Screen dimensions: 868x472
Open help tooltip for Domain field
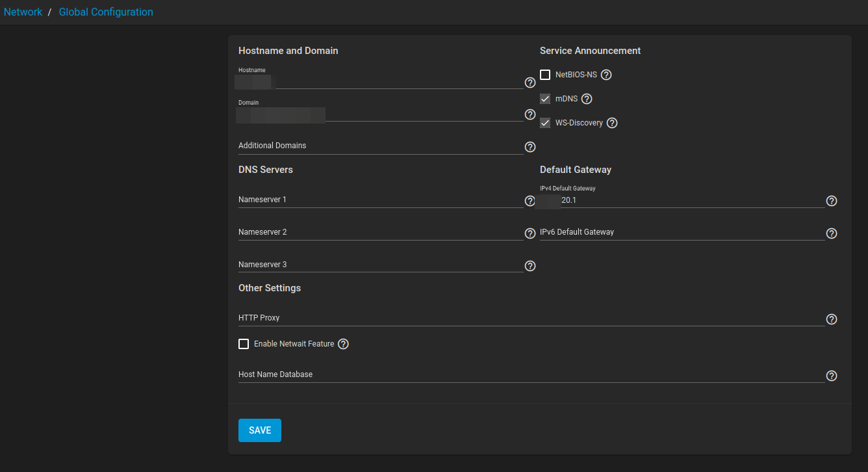(530, 115)
